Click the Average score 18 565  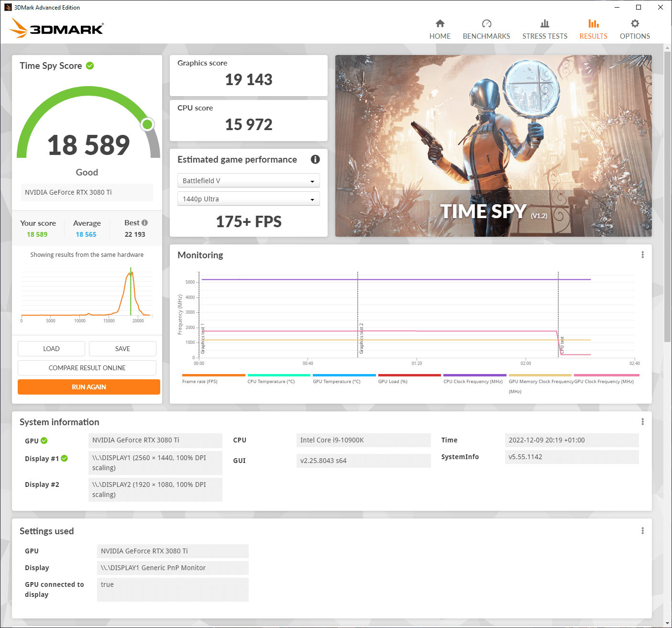tap(86, 234)
